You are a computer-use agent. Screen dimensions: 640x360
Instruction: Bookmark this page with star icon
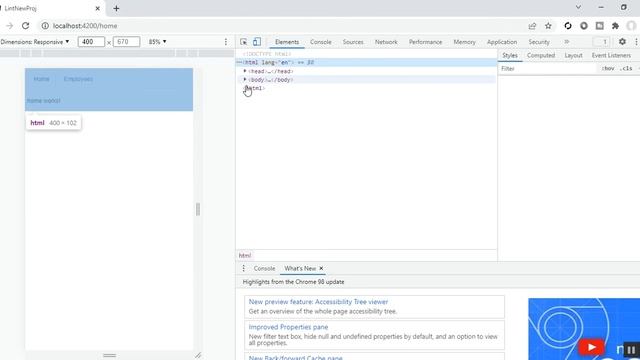(548, 26)
